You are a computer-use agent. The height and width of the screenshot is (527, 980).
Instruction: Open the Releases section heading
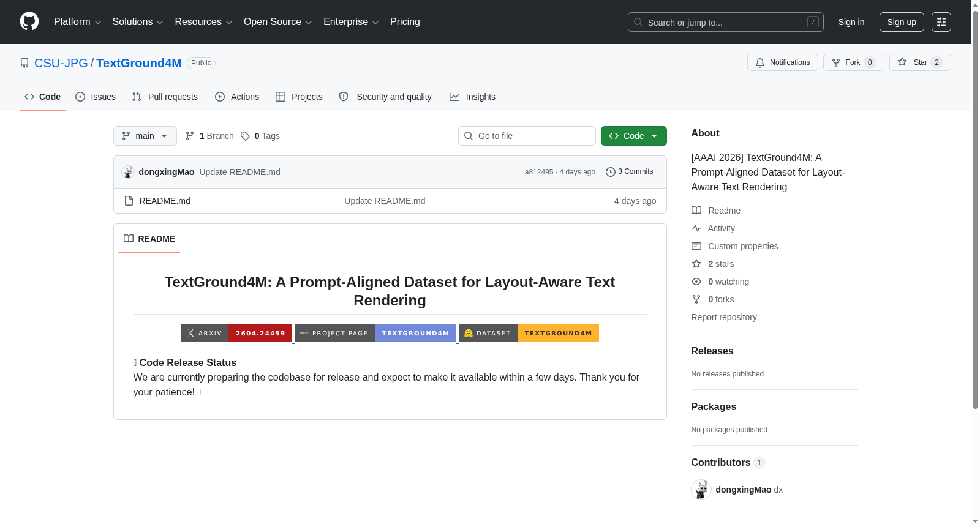[712, 351]
